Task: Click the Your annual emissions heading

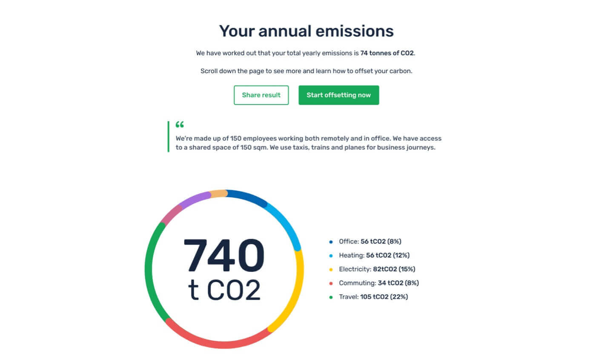Action: coord(306,31)
